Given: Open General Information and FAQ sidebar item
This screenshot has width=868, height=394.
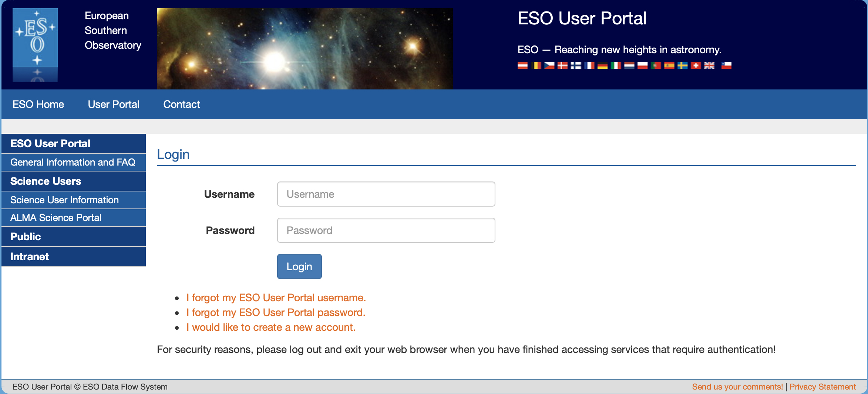Looking at the screenshot, I should pyautogui.click(x=73, y=162).
